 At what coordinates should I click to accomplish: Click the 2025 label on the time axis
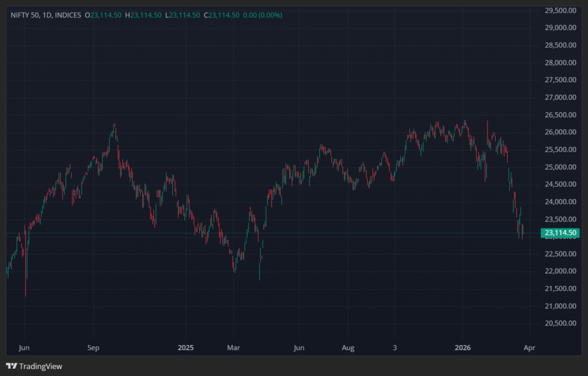pyautogui.click(x=185, y=348)
